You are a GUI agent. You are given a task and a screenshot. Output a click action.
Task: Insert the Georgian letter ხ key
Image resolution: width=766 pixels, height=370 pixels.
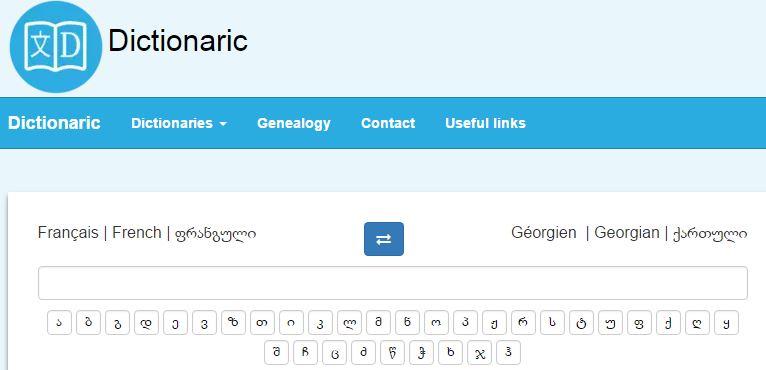[450, 353]
